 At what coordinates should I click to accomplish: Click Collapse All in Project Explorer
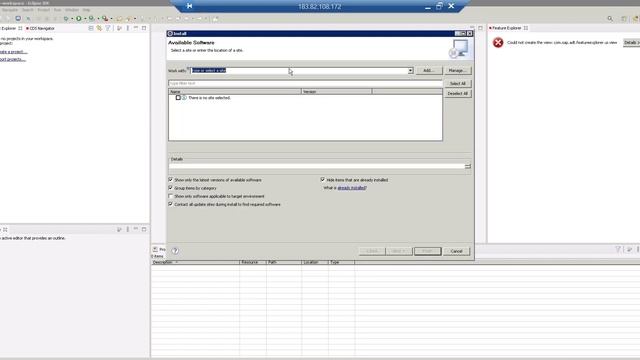coord(91,28)
